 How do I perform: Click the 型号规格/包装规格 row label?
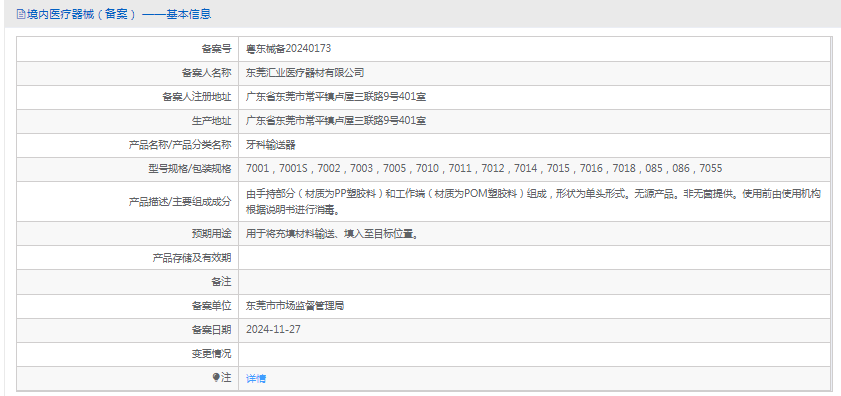(x=190, y=169)
